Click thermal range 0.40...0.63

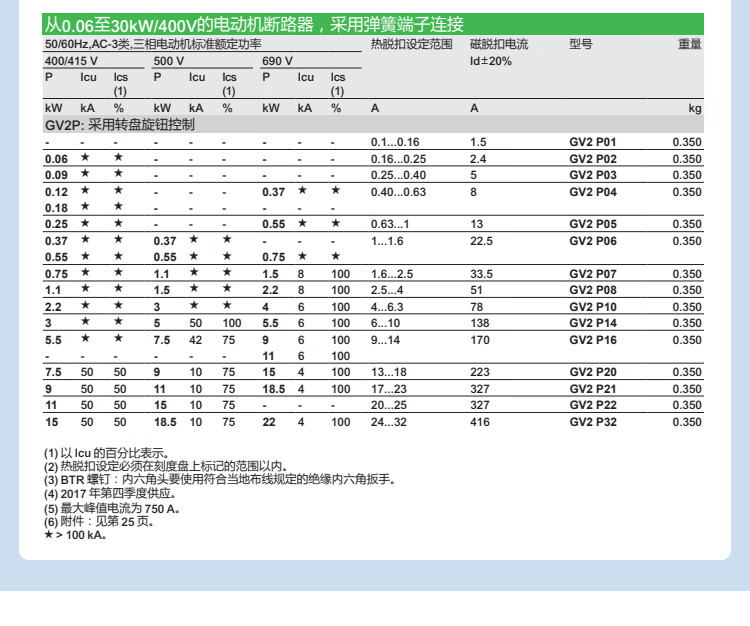click(x=398, y=192)
